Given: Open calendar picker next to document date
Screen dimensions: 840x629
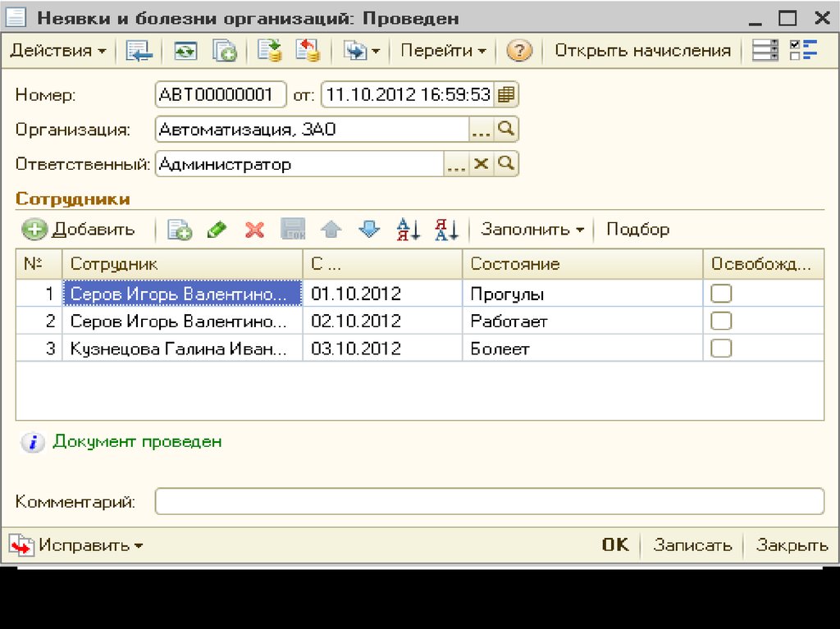Looking at the screenshot, I should coord(507,95).
